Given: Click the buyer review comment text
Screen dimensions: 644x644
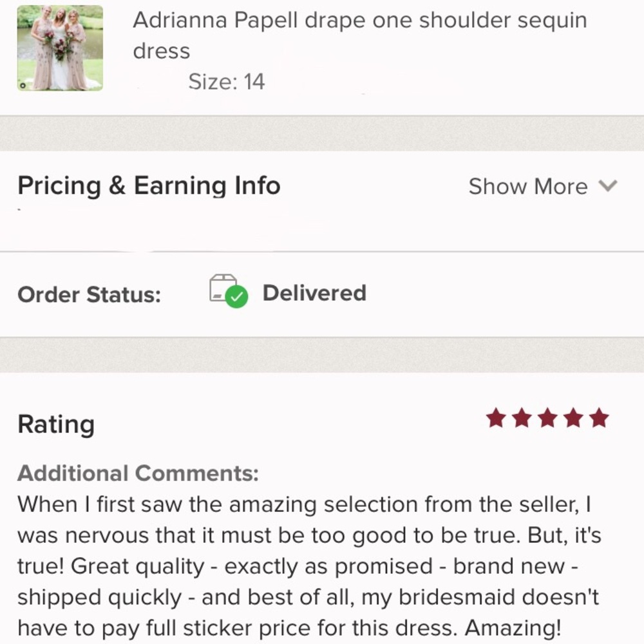Looking at the screenshot, I should click(x=309, y=566).
